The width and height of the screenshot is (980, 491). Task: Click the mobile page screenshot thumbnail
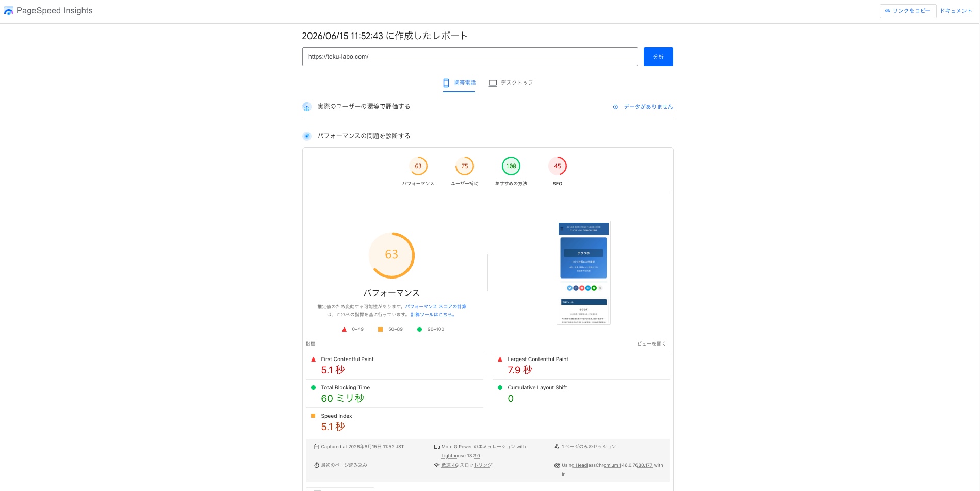583,273
